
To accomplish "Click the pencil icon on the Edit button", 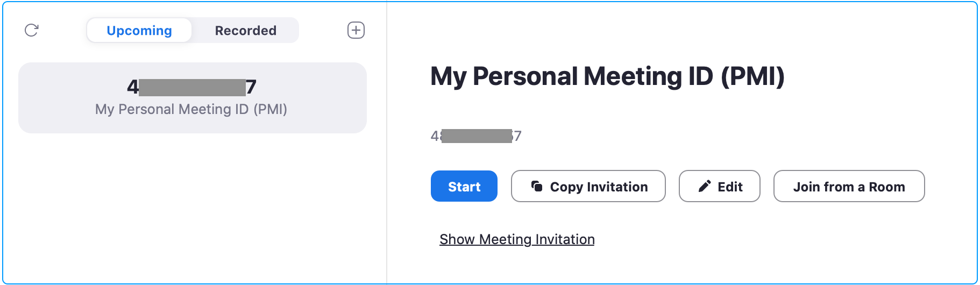I will coord(705,186).
